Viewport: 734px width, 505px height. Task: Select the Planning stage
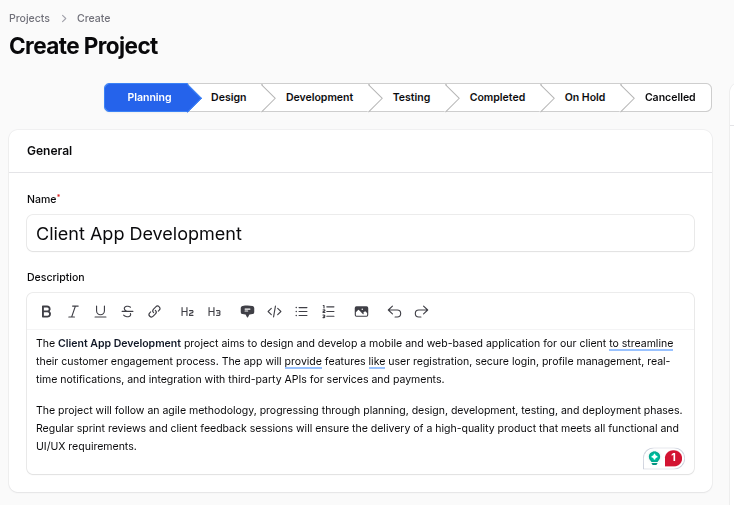(x=149, y=97)
